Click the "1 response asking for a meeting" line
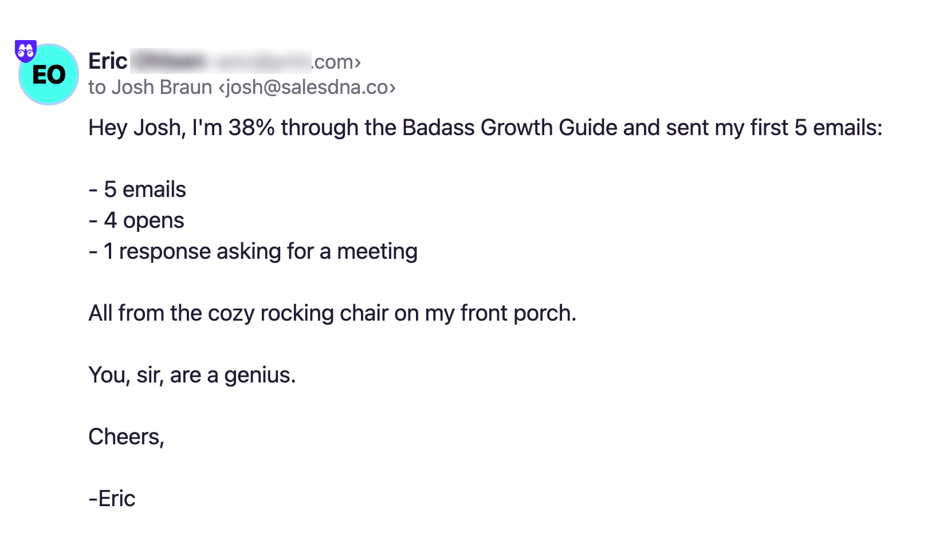This screenshot has width=935, height=560. pyautogui.click(x=260, y=251)
